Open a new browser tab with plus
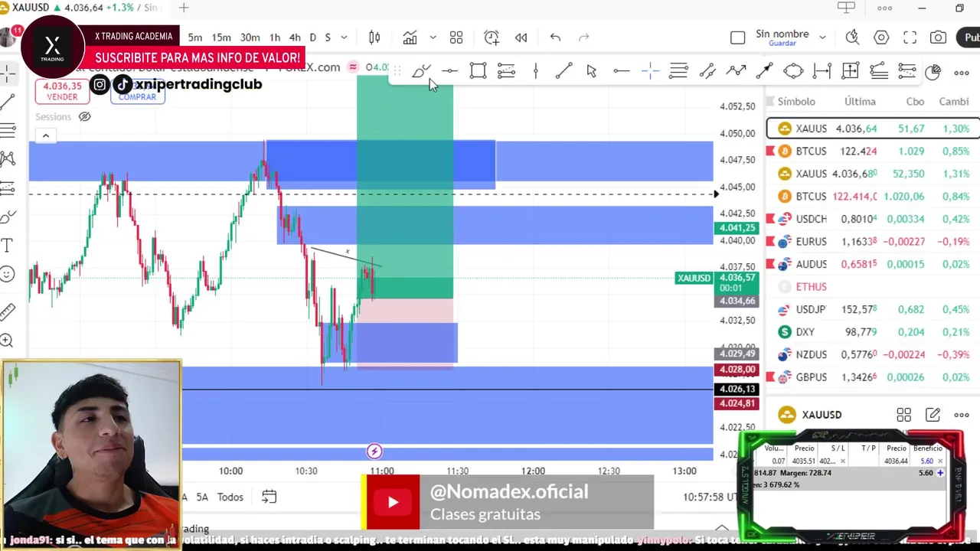Viewport: 980px width, 551px height. coord(184,8)
